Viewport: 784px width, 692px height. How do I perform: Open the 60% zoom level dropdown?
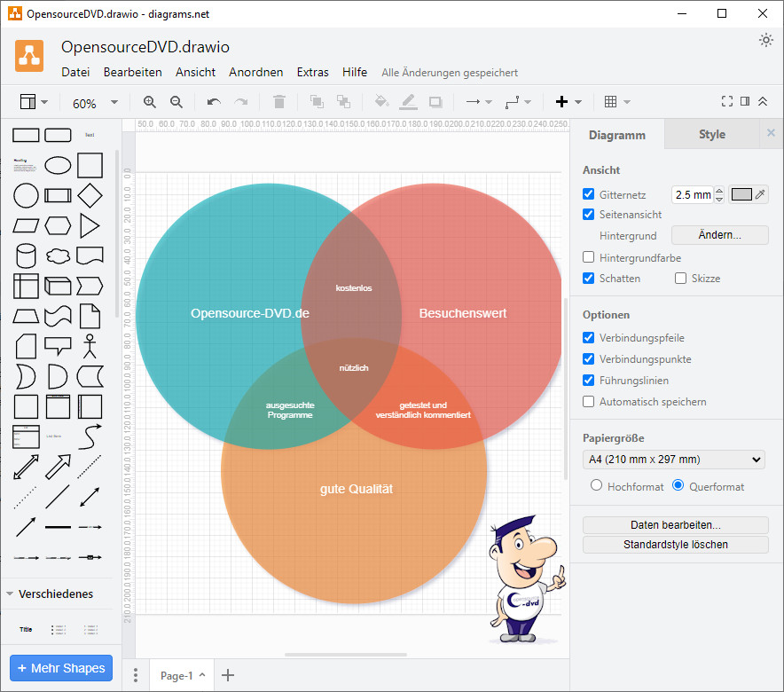(x=95, y=103)
